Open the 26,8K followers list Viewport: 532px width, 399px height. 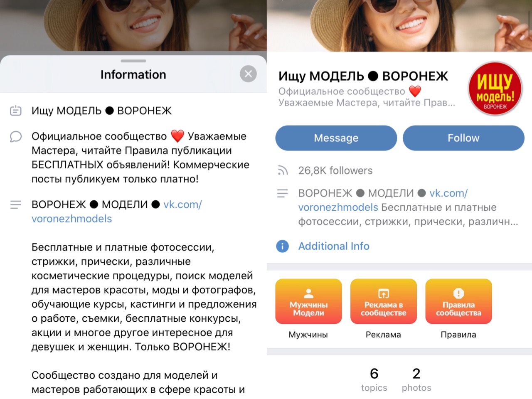point(335,170)
